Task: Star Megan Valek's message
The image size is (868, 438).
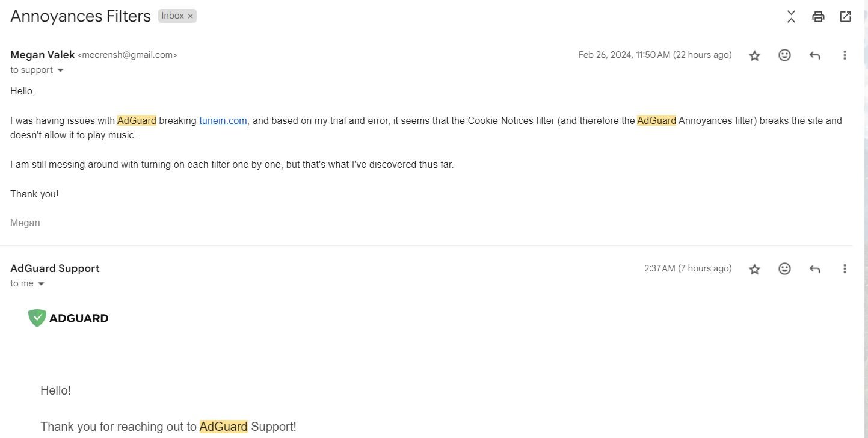Action: (x=754, y=55)
